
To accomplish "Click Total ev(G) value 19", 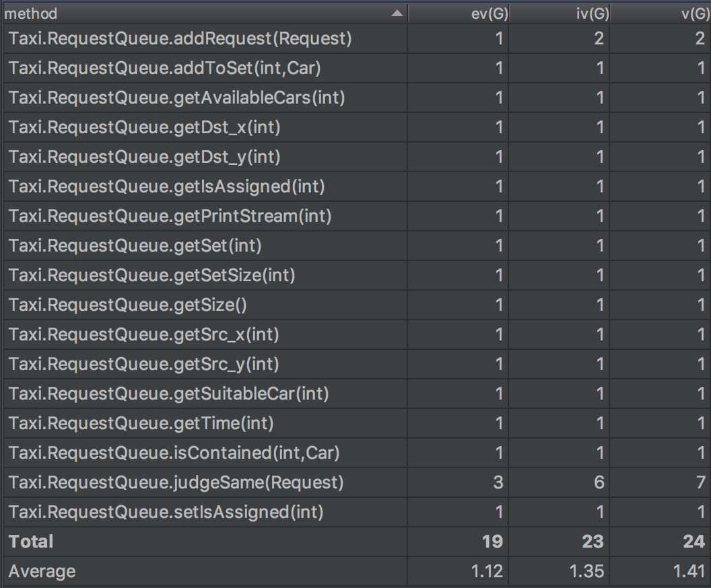I will click(x=492, y=542).
